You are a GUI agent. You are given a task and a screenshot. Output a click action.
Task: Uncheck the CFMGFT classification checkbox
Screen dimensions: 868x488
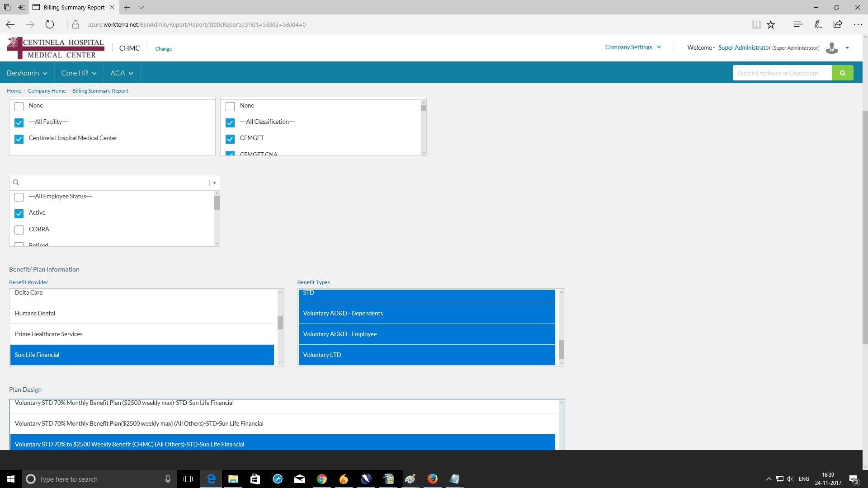pyautogui.click(x=230, y=139)
